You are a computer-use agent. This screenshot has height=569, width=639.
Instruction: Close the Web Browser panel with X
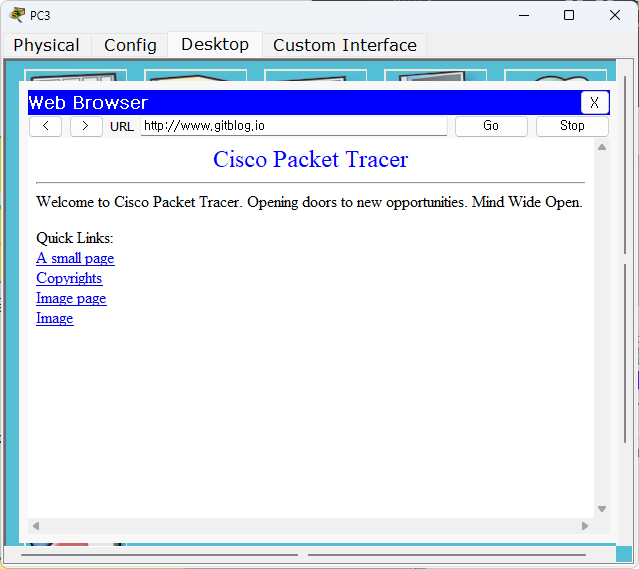[x=594, y=103]
